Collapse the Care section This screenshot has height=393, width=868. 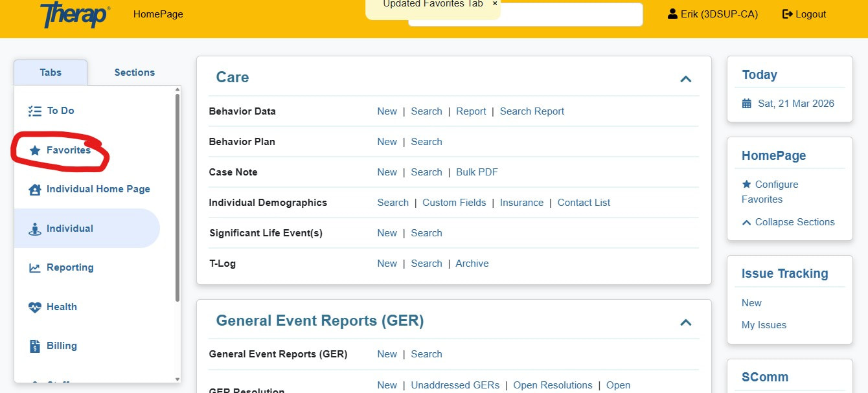tap(685, 79)
